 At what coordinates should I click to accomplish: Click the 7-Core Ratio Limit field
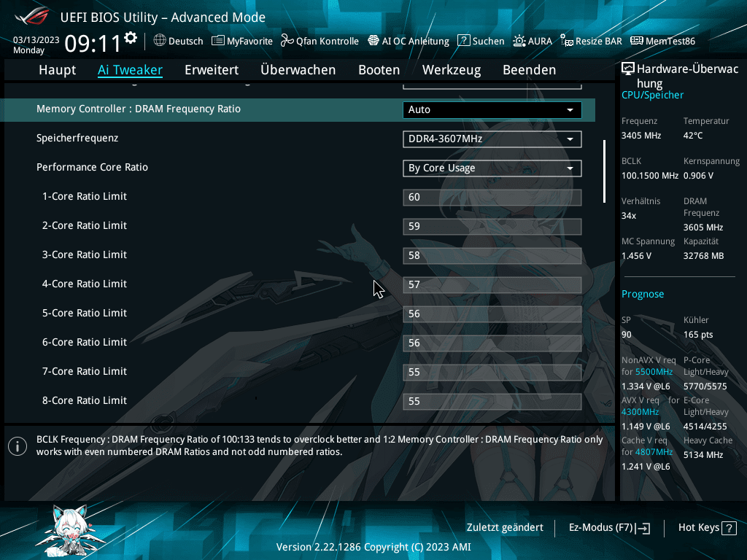click(x=492, y=372)
